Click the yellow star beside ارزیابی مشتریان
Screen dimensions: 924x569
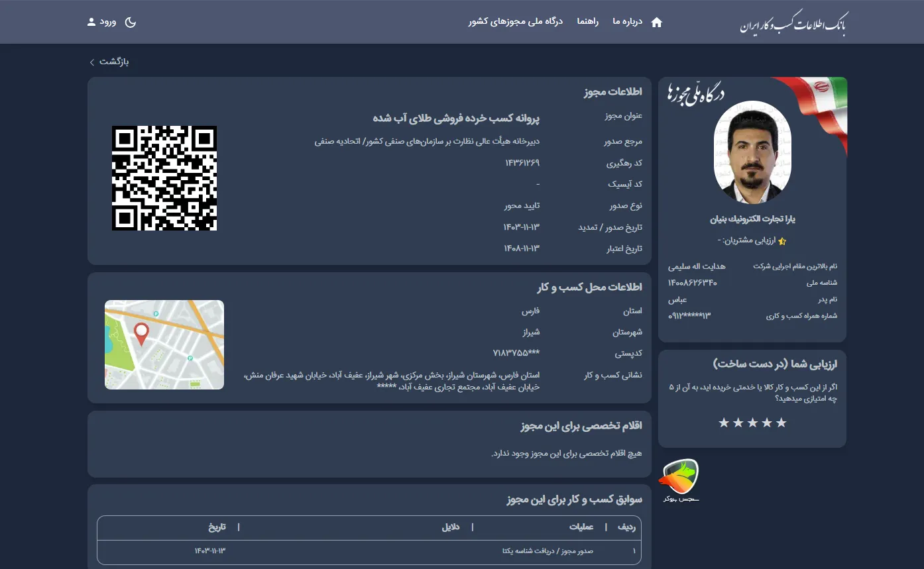781,241
